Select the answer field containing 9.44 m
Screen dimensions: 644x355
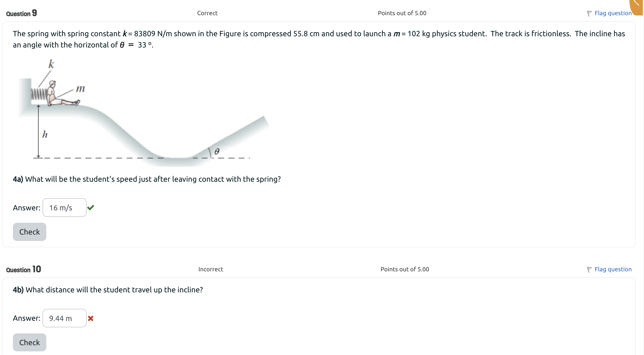coord(65,318)
